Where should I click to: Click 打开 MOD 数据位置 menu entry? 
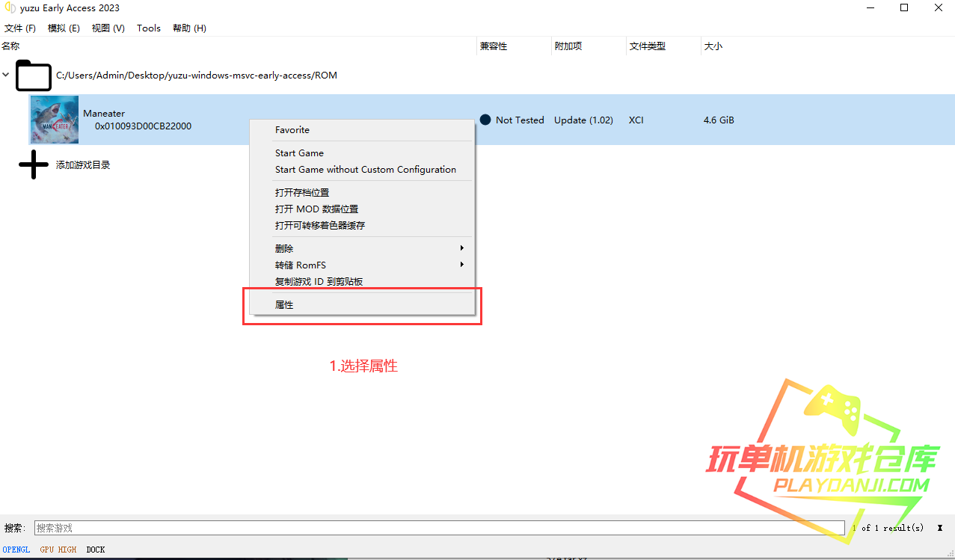pyautogui.click(x=316, y=209)
